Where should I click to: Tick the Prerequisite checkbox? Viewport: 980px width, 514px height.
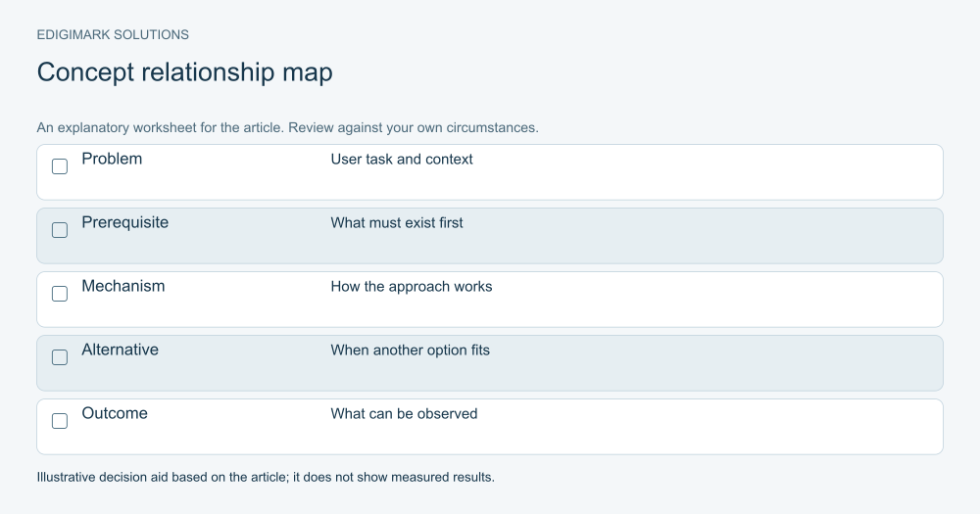[x=60, y=230]
